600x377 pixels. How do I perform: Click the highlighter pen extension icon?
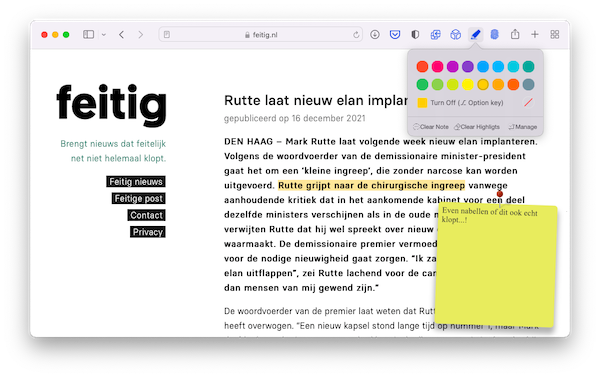click(475, 35)
